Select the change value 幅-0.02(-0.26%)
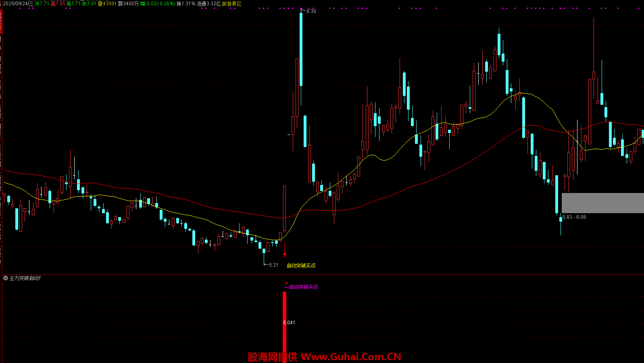Viewport: 644px width, 363px height. [158, 4]
